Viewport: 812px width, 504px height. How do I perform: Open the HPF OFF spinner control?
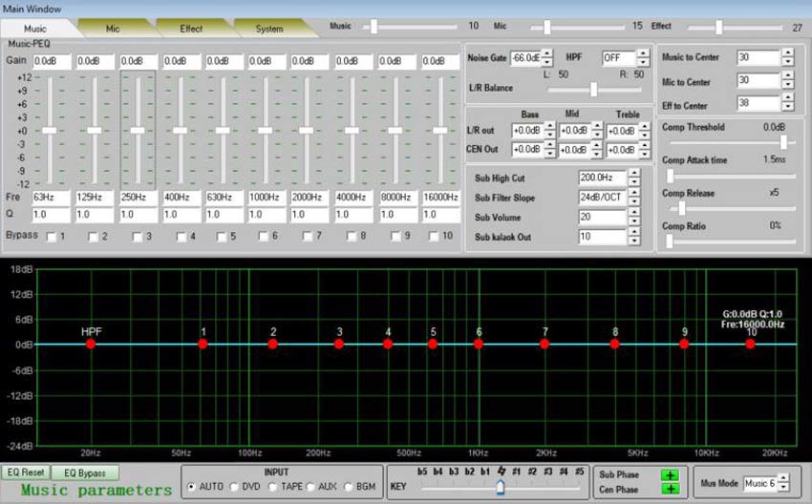(641, 58)
